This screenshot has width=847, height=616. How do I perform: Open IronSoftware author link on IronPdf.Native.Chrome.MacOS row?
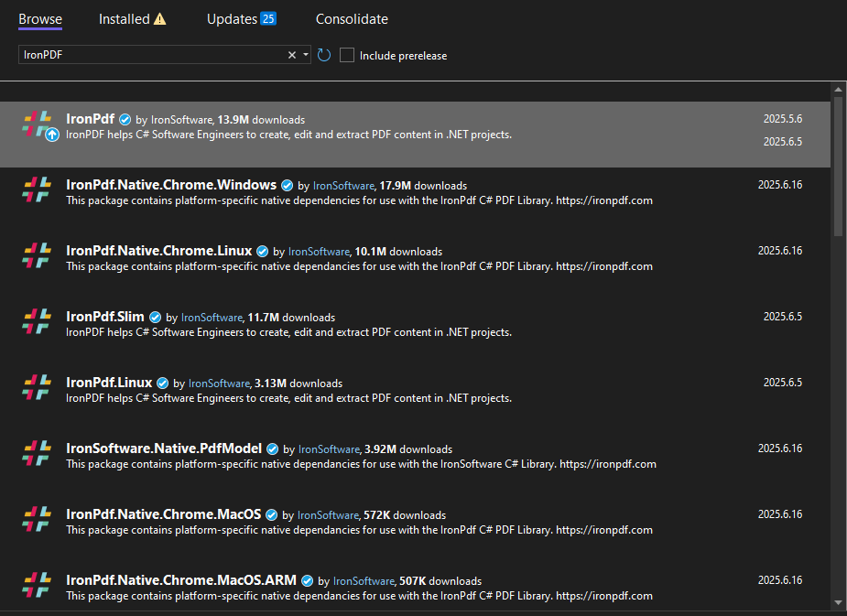pyautogui.click(x=328, y=515)
